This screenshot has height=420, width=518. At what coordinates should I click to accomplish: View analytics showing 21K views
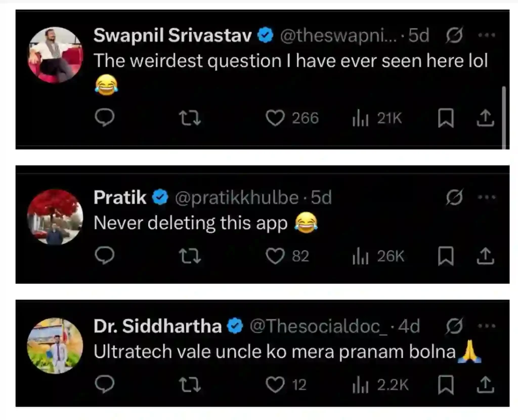coord(377,118)
